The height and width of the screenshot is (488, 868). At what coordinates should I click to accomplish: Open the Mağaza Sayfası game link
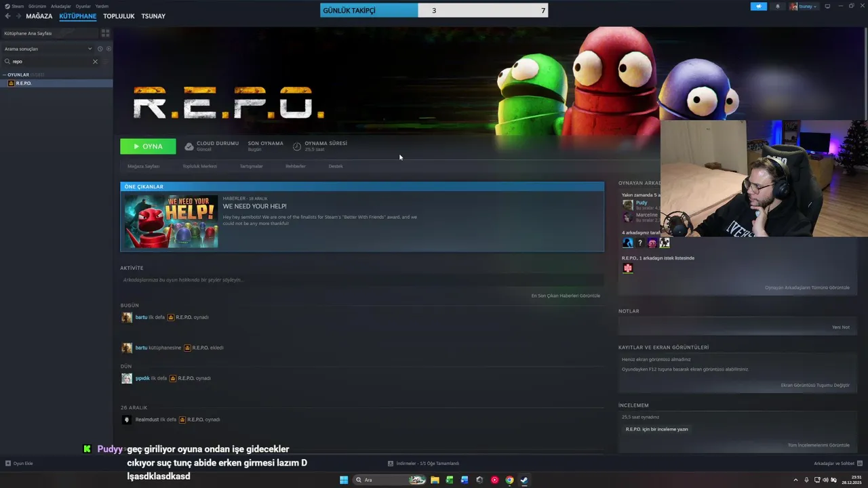tap(144, 166)
